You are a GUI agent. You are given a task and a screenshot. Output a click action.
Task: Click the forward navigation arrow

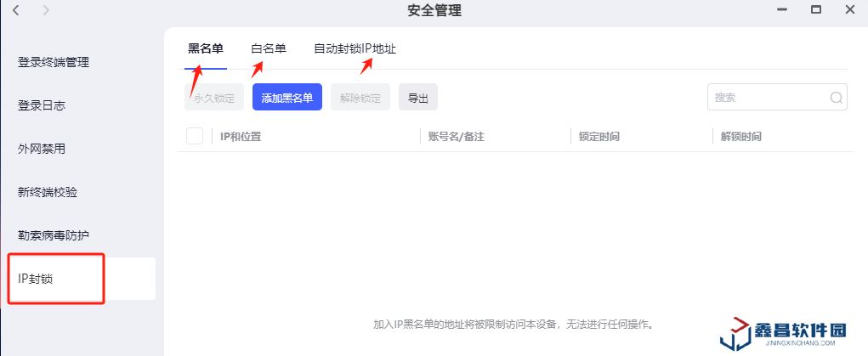pyautogui.click(x=46, y=10)
